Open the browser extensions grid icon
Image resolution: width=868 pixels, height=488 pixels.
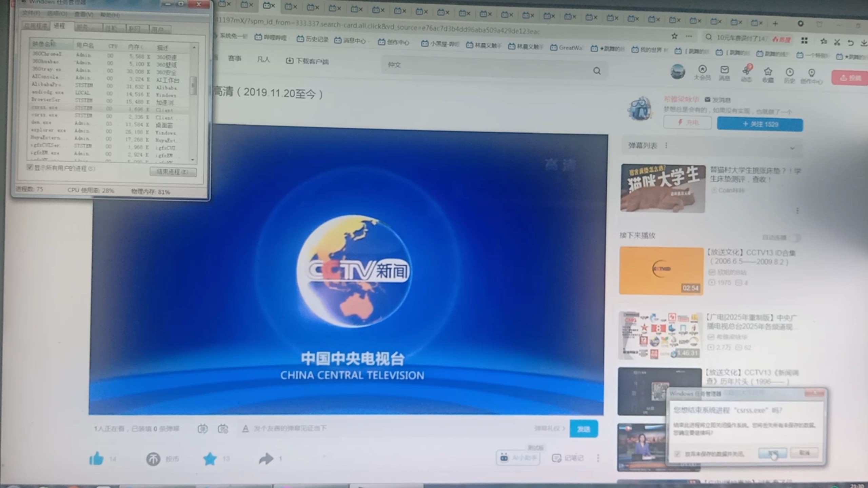pyautogui.click(x=804, y=41)
